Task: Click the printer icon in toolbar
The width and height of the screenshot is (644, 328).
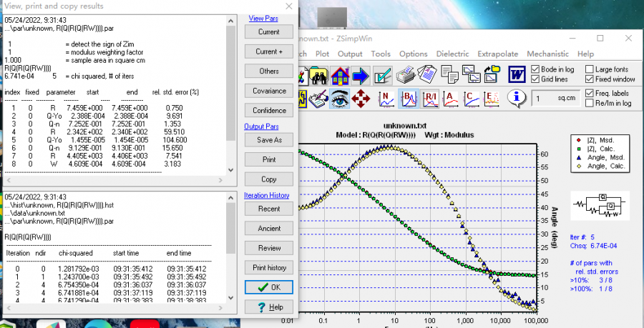Action: click(x=406, y=74)
